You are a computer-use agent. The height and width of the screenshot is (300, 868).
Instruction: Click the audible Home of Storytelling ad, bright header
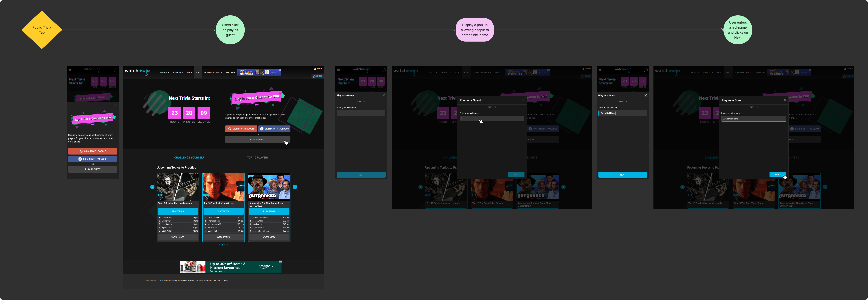pyautogui.click(x=259, y=72)
